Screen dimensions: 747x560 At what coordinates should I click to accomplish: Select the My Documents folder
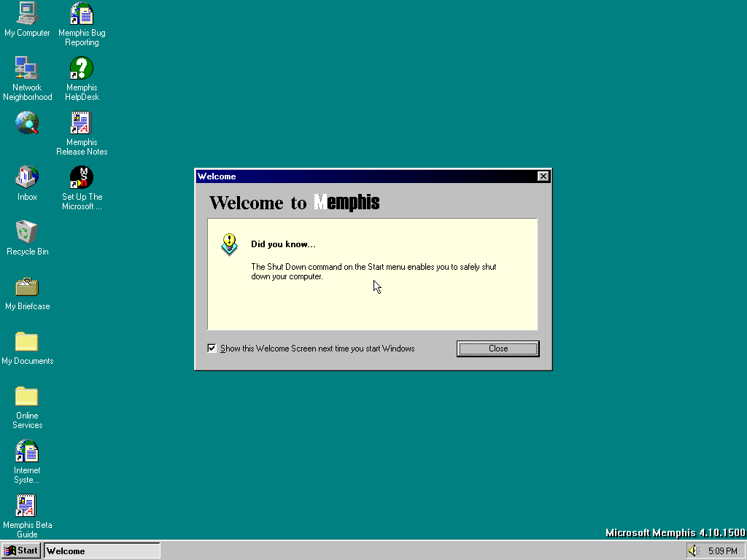(27, 342)
